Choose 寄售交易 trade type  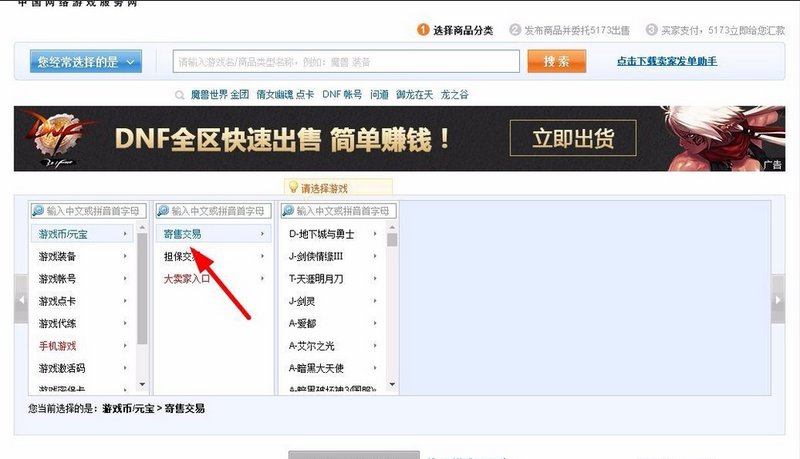(x=213, y=234)
